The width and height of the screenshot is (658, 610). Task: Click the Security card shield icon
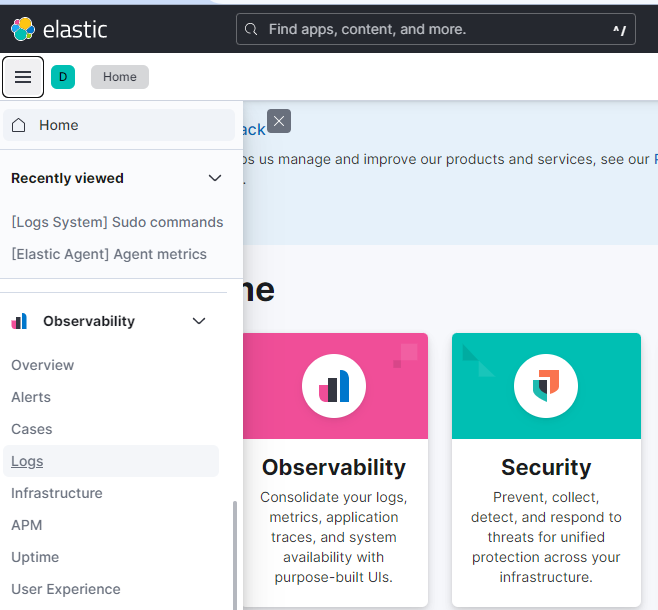[546, 386]
